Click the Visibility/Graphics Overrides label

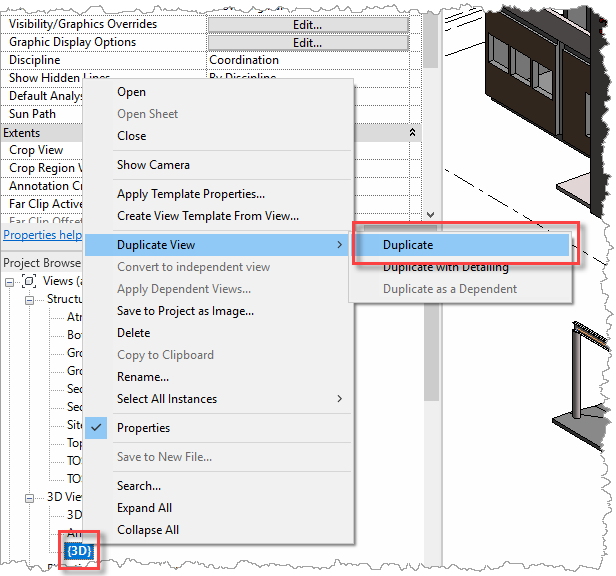tap(83, 24)
